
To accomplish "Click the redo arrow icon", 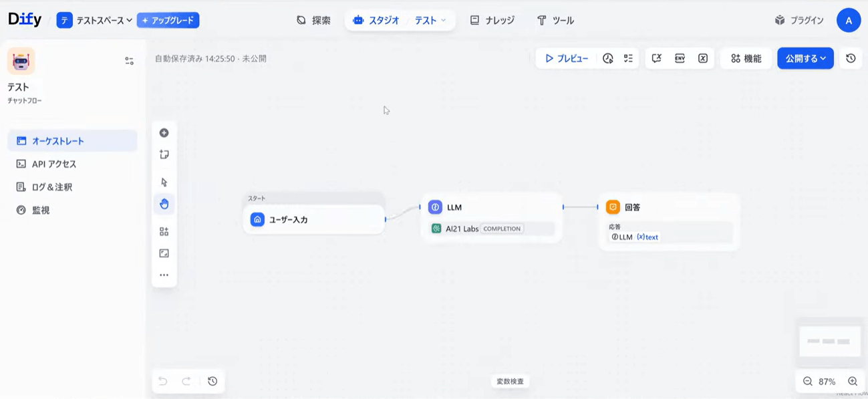I will pyautogui.click(x=186, y=381).
